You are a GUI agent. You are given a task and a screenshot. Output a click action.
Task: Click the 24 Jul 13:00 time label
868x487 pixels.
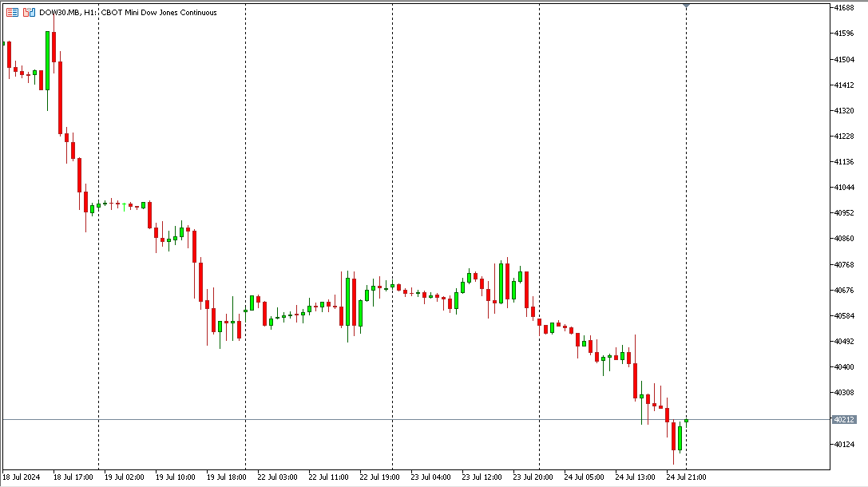coord(635,477)
